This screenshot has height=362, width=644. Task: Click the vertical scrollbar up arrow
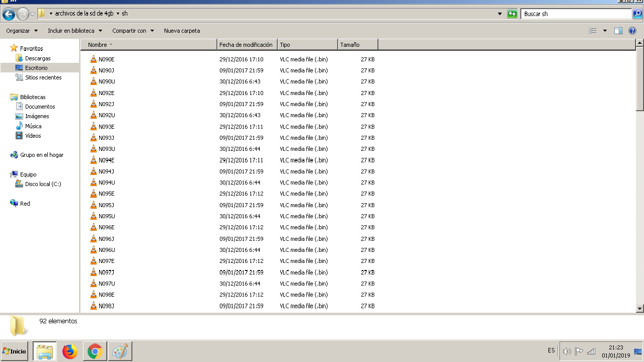point(640,43)
